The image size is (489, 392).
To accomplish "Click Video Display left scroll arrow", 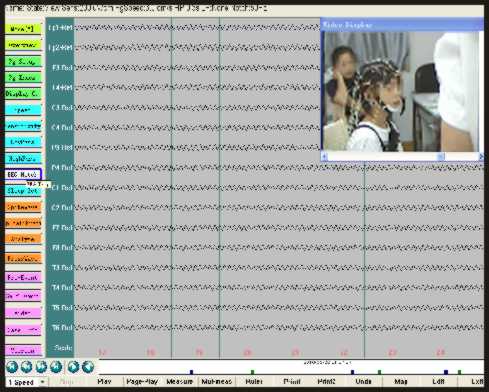I will pos(324,156).
